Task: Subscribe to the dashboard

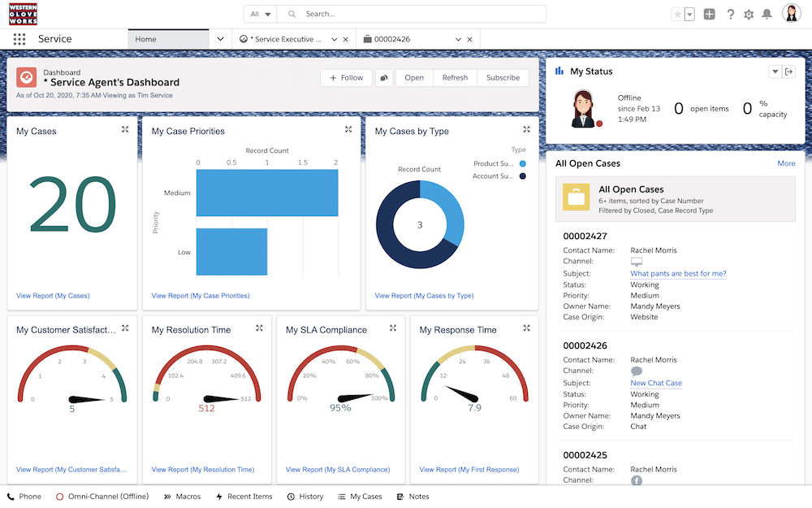Action: (x=503, y=77)
